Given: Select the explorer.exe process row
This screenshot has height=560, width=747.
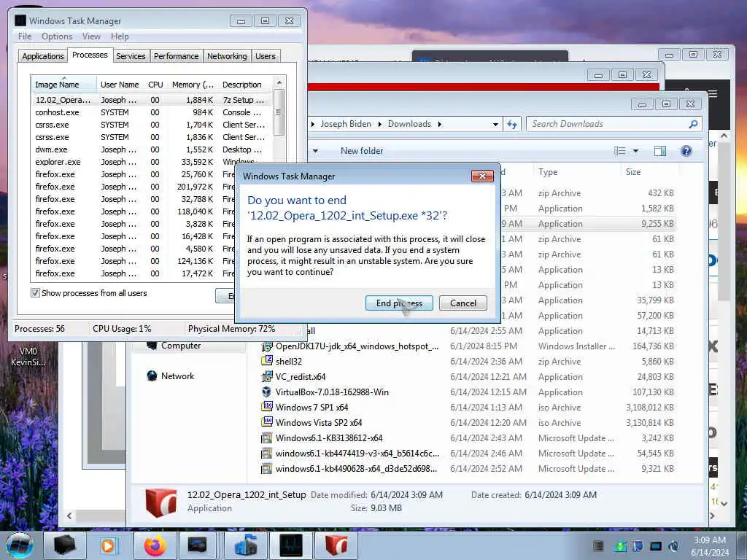Looking at the screenshot, I should pyautogui.click(x=152, y=162).
